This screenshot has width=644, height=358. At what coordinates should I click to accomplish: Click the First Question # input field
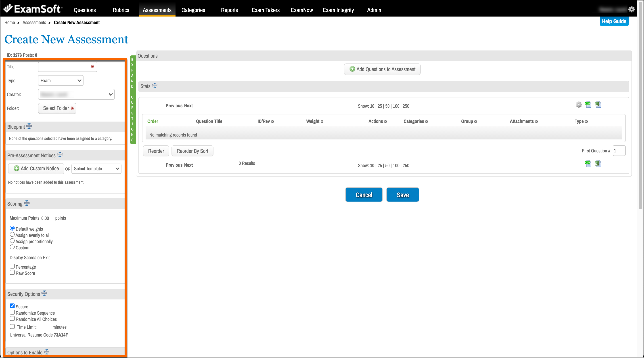[619, 151]
